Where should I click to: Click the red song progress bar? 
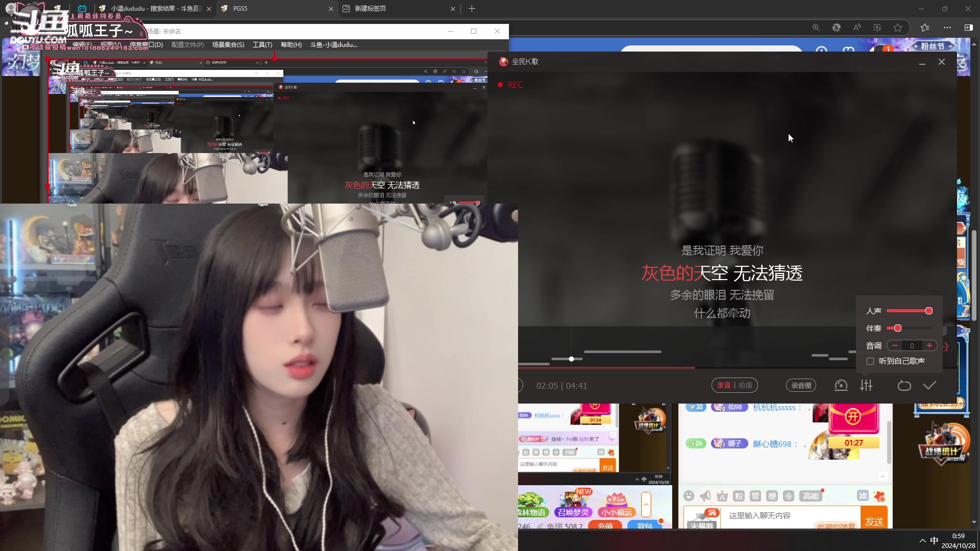point(606,367)
